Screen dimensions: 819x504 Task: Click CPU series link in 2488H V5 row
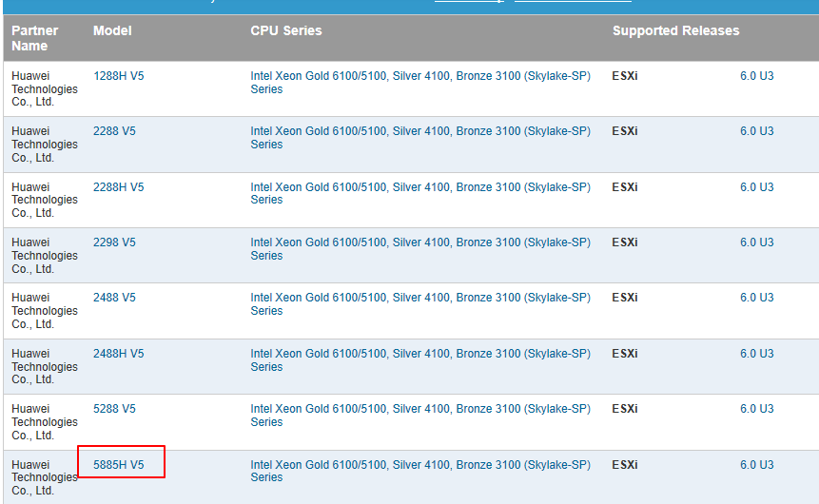pos(420,360)
